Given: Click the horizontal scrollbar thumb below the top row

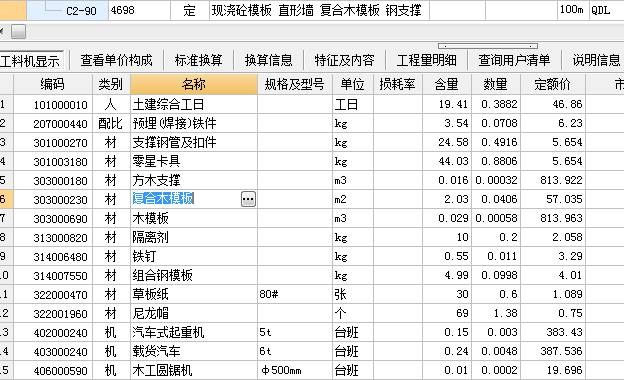Looking at the screenshot, I should point(18,31).
